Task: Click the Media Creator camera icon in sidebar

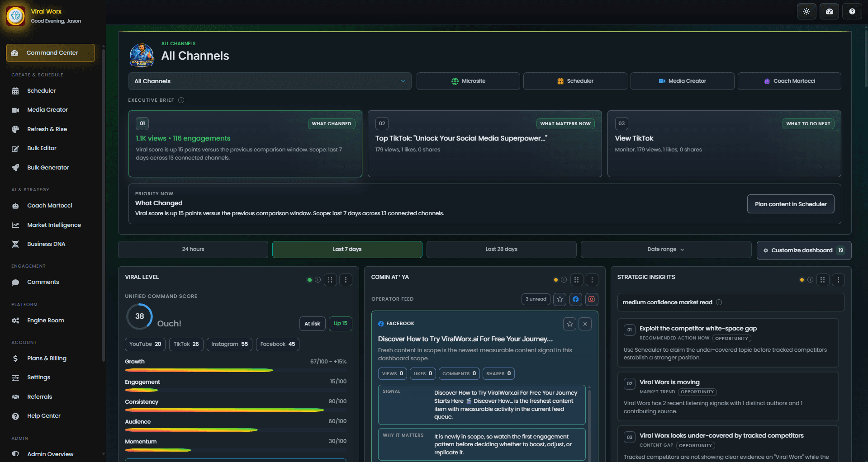Action: 15,110
